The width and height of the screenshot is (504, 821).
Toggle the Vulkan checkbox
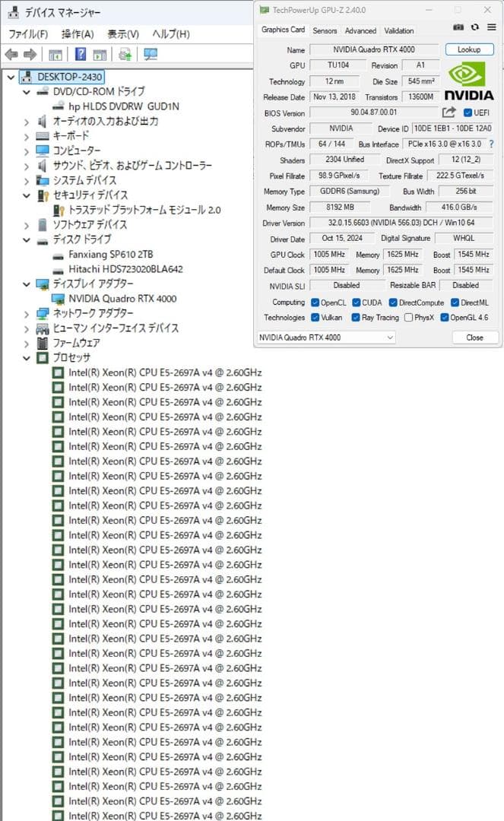click(x=315, y=317)
